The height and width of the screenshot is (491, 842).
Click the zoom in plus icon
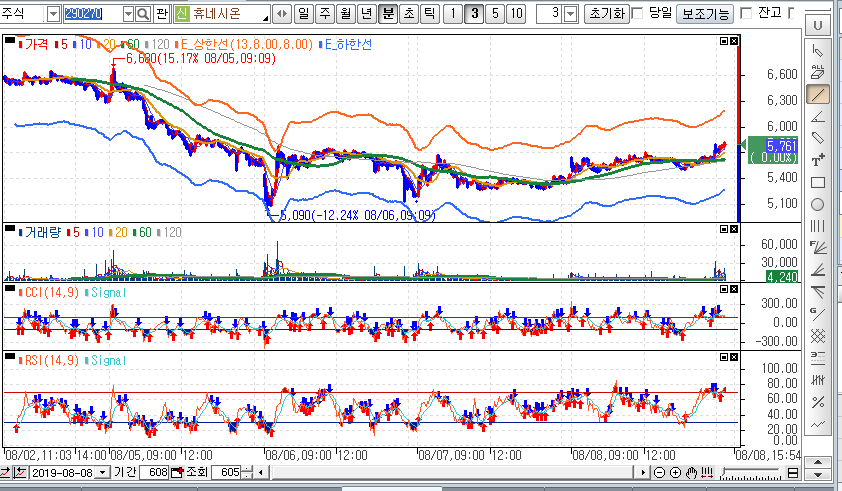676,473
